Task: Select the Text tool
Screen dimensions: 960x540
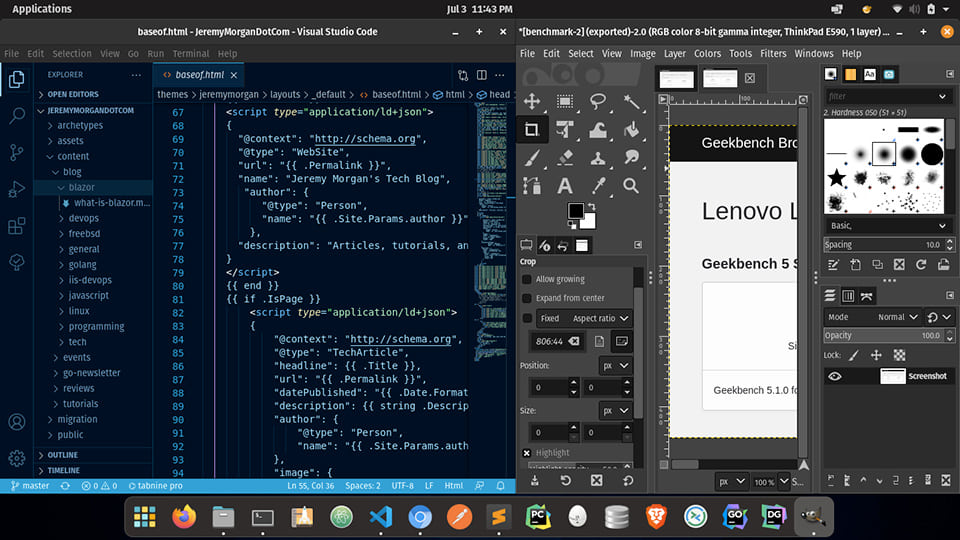Action: pyautogui.click(x=564, y=186)
